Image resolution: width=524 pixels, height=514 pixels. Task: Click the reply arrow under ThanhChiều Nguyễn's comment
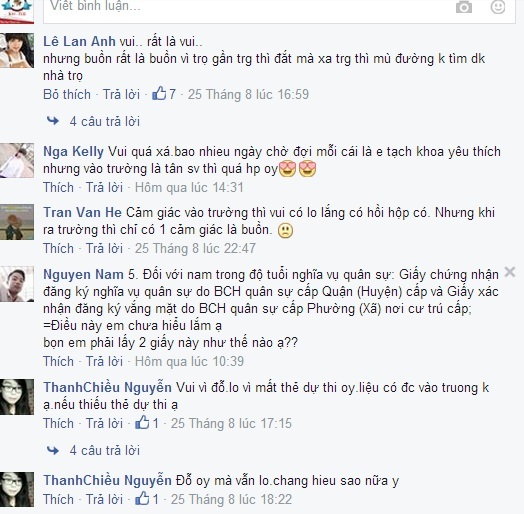click(53, 450)
